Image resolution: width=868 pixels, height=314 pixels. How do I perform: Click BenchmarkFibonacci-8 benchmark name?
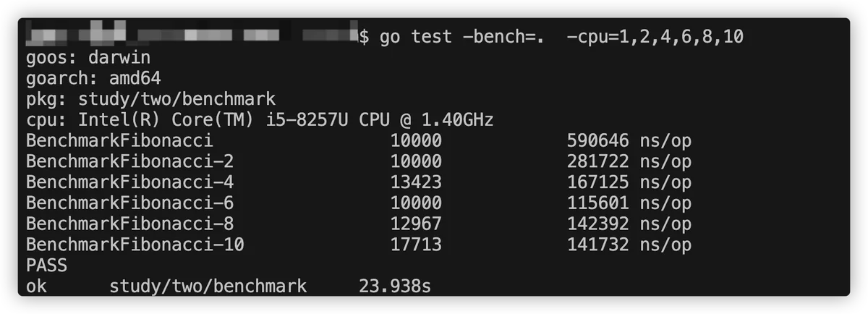[x=130, y=224]
